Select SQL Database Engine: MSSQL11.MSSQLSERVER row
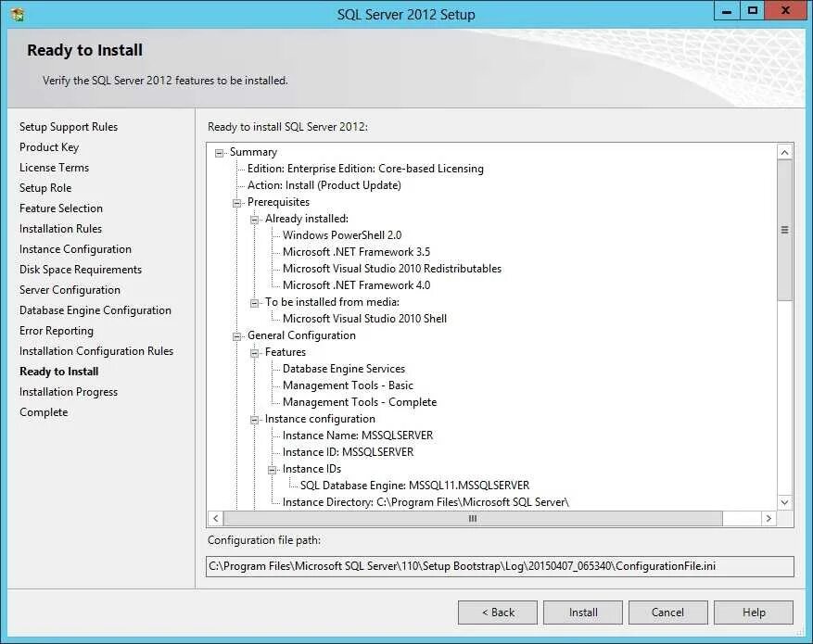 point(414,486)
